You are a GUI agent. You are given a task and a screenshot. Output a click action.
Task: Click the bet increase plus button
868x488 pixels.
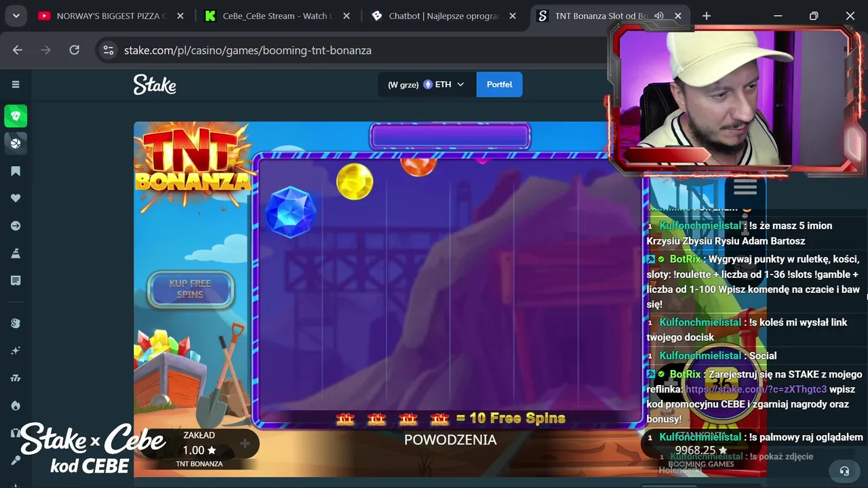[x=245, y=444]
